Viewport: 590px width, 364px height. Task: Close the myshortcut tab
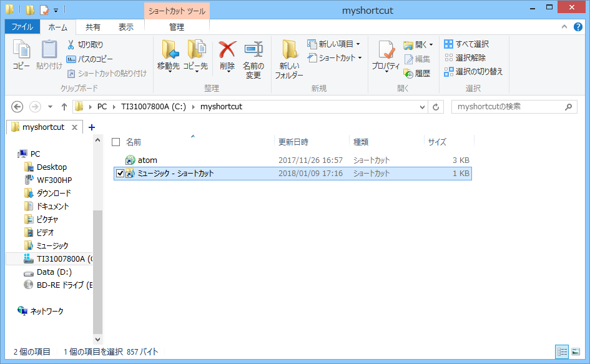74,127
